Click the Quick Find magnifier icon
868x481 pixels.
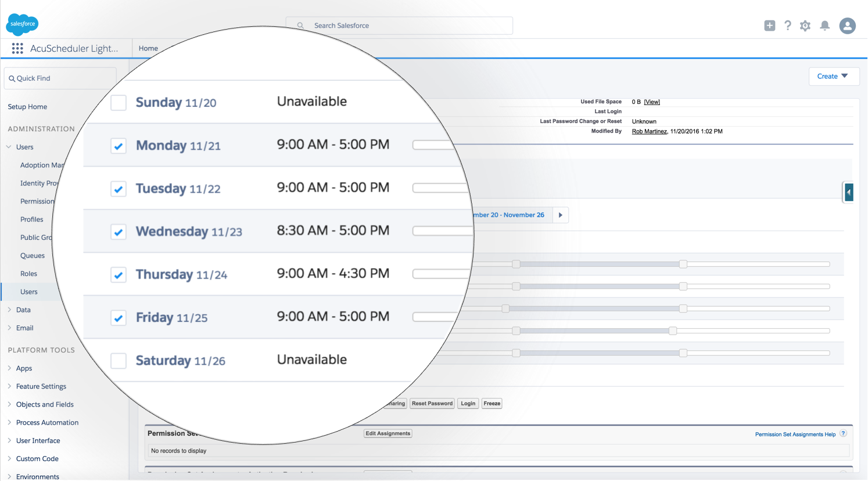12,78
